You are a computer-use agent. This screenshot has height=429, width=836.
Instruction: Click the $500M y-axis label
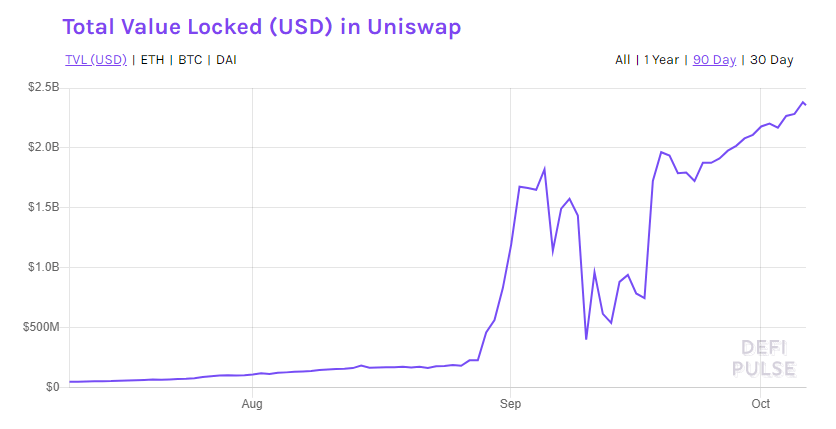pyautogui.click(x=42, y=328)
